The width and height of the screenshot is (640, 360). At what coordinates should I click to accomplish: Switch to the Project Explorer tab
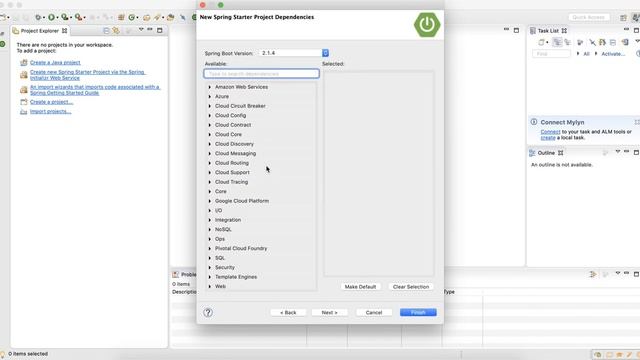point(40,31)
